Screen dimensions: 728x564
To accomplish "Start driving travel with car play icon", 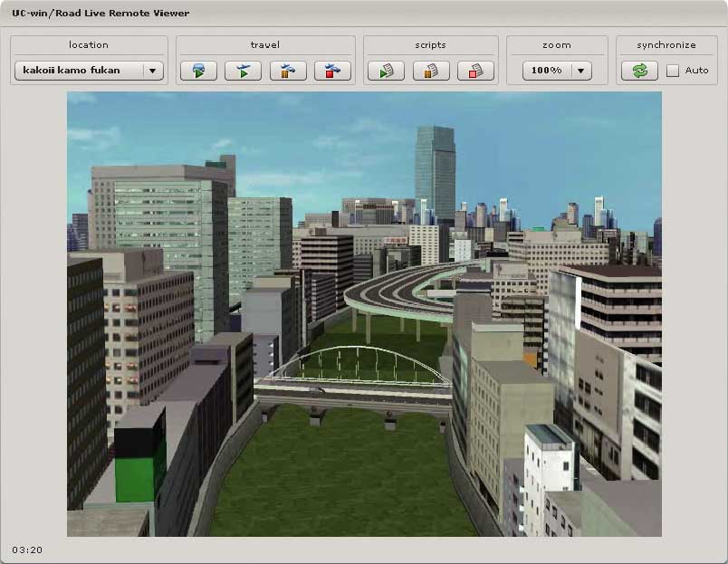I will (198, 71).
